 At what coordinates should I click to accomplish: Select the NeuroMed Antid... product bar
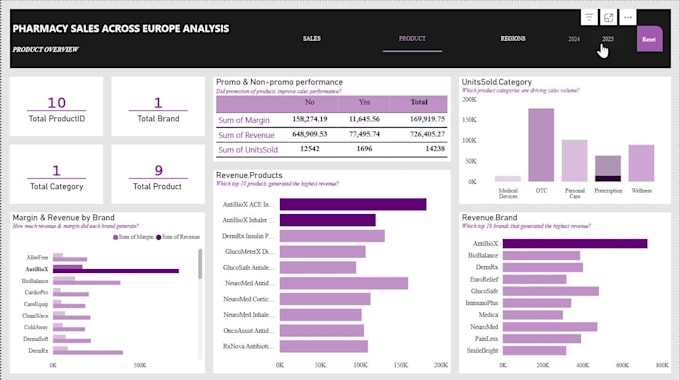(343, 283)
